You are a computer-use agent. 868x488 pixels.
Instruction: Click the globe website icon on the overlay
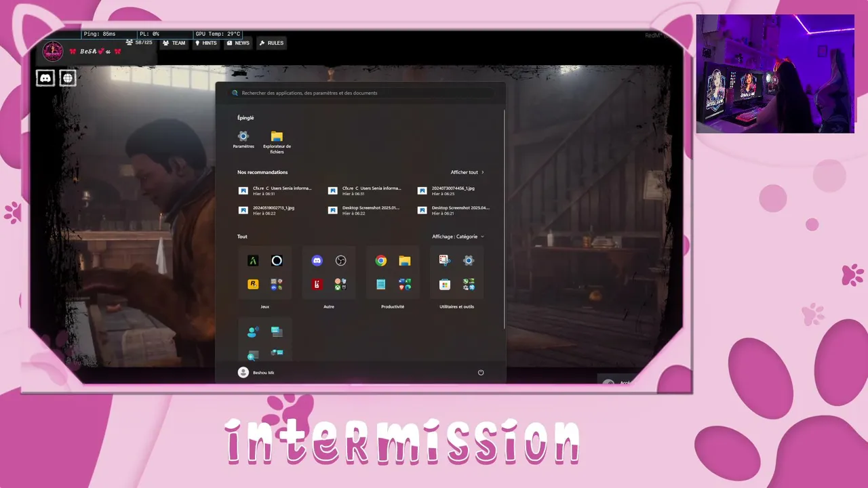(68, 78)
